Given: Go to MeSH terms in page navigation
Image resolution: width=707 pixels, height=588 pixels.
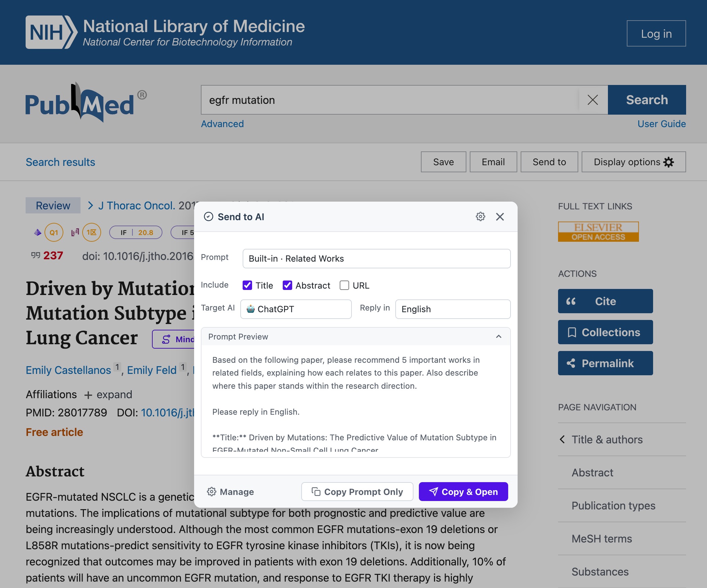Looking at the screenshot, I should click(602, 539).
